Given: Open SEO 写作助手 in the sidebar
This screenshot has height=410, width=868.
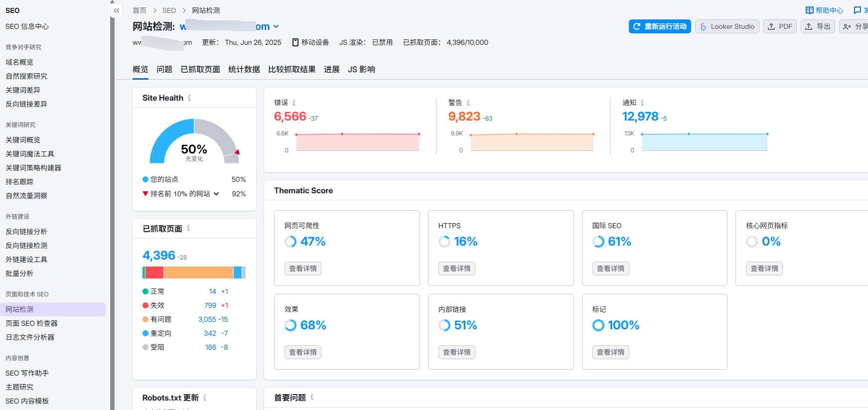Looking at the screenshot, I should 27,373.
